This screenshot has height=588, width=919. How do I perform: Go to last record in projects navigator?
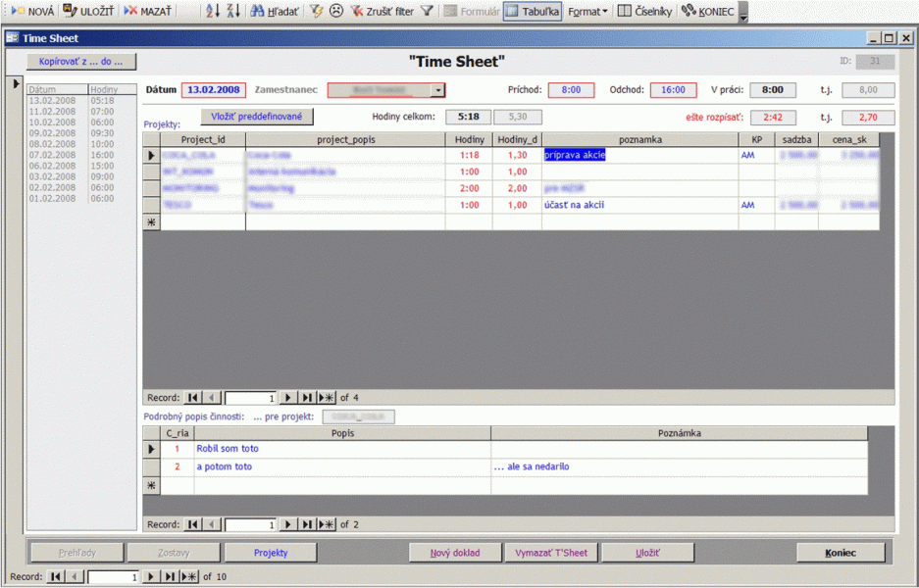(307, 398)
